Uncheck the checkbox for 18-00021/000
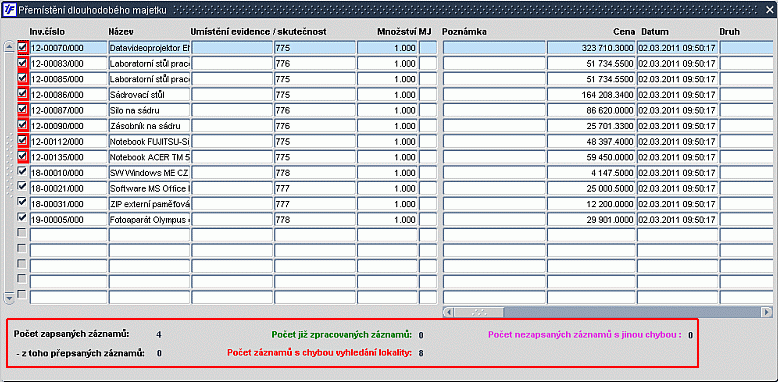Screen dimensions: 778x382 (22, 187)
